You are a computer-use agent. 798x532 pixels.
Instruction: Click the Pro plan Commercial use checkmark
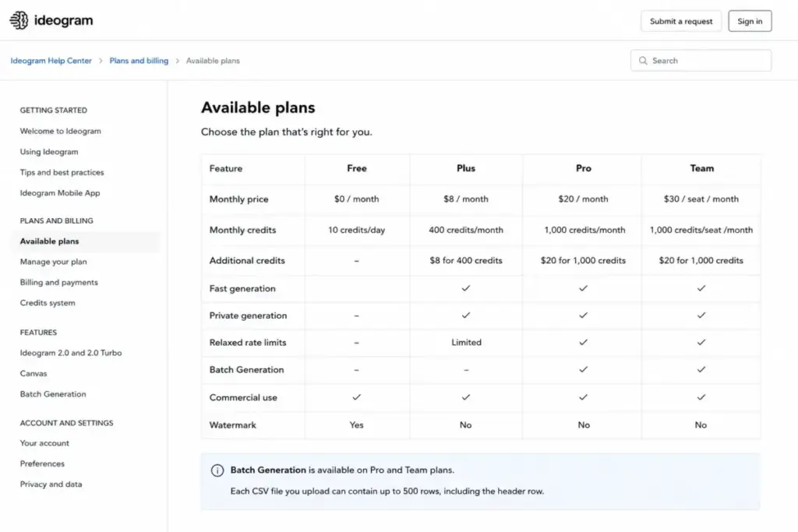pyautogui.click(x=583, y=397)
